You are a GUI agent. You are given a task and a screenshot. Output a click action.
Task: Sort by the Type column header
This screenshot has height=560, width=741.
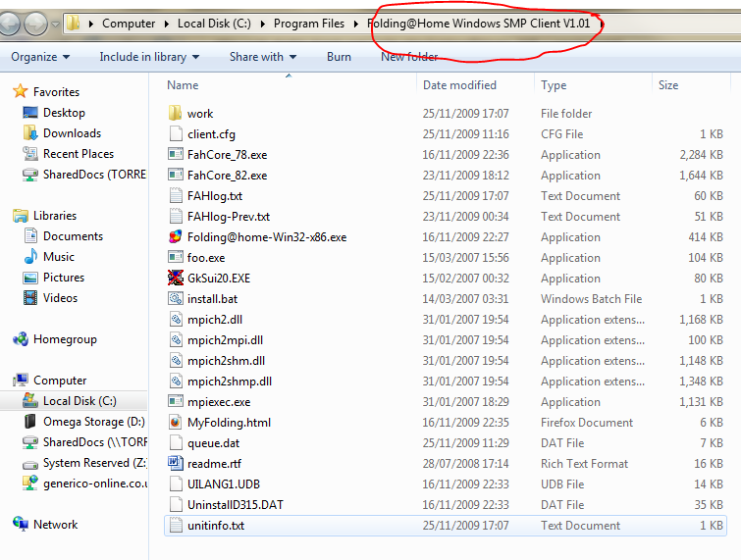[554, 85]
